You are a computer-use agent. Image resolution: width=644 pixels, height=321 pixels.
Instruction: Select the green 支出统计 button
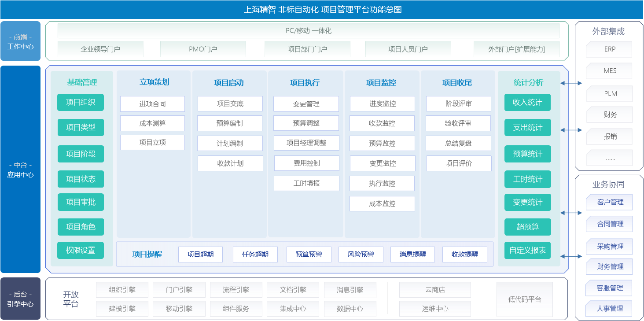528,127
